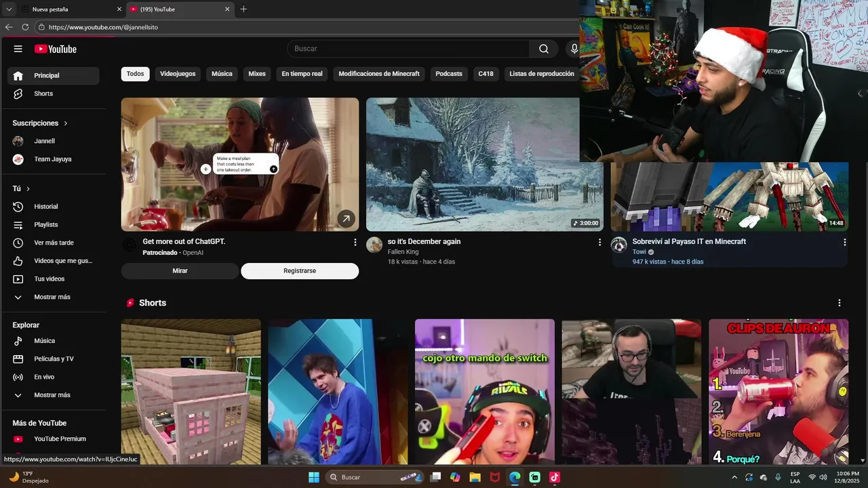Expand the Tú section chevron

coord(28,188)
